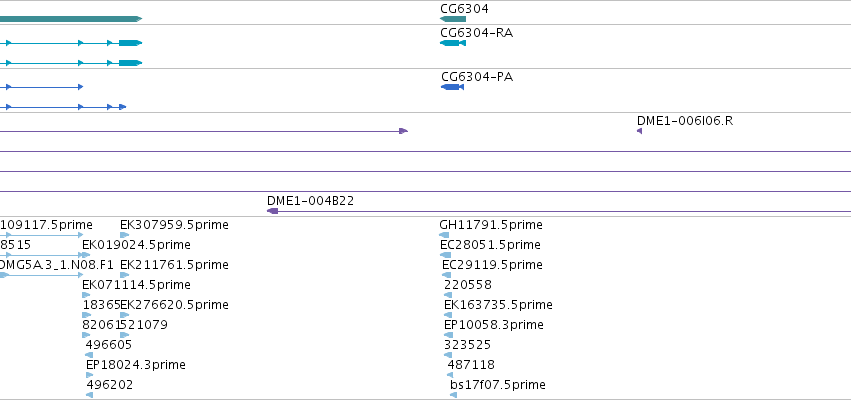851x400 pixels.
Task: Click the GH11791.5prime arrow glyph
Action: tap(444, 235)
